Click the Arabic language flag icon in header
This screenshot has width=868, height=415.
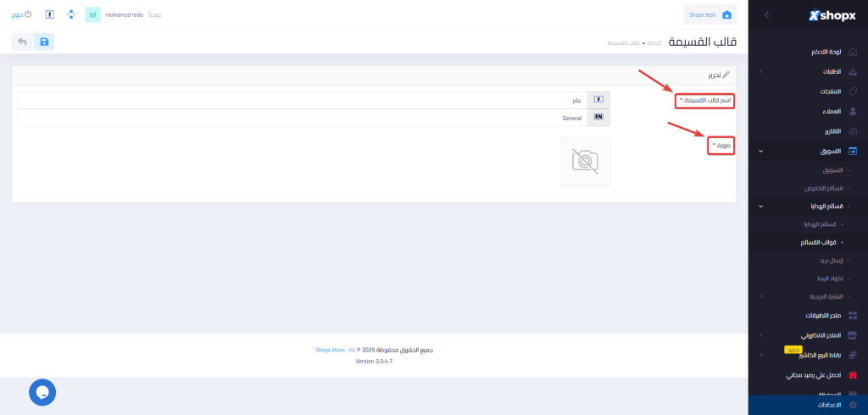coord(50,14)
